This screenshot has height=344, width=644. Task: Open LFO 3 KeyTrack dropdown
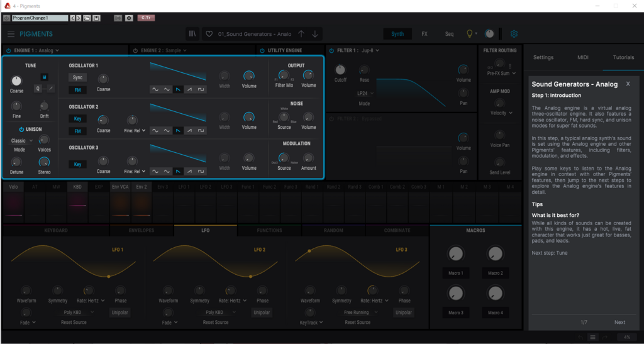pos(311,322)
